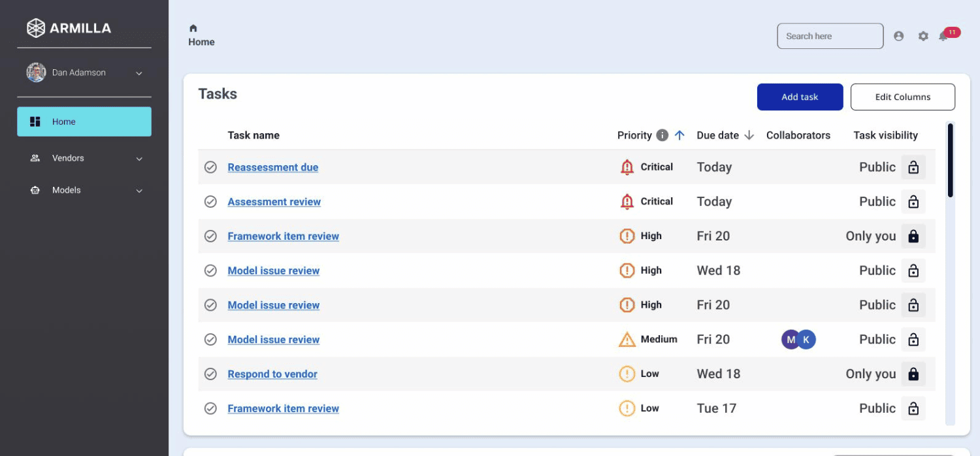
Task: Click the M collaborator avatar
Action: [x=791, y=340]
